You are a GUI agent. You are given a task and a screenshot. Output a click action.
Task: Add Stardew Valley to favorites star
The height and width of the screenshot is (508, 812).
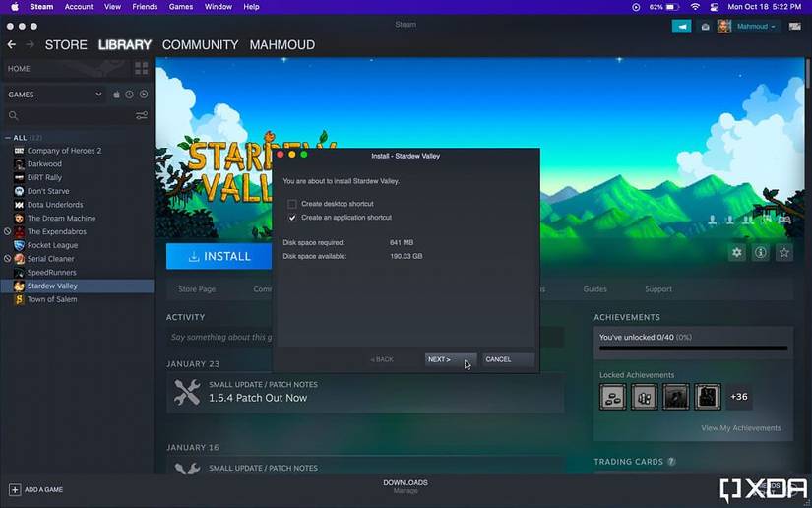(x=784, y=253)
